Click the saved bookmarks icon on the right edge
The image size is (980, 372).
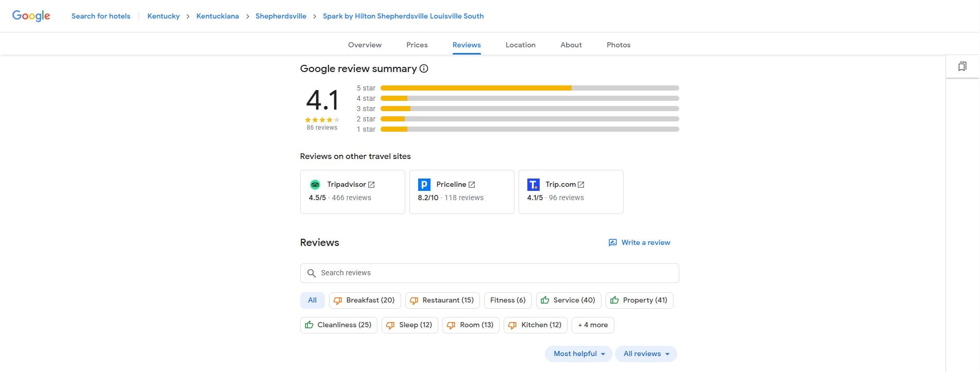pos(962,66)
